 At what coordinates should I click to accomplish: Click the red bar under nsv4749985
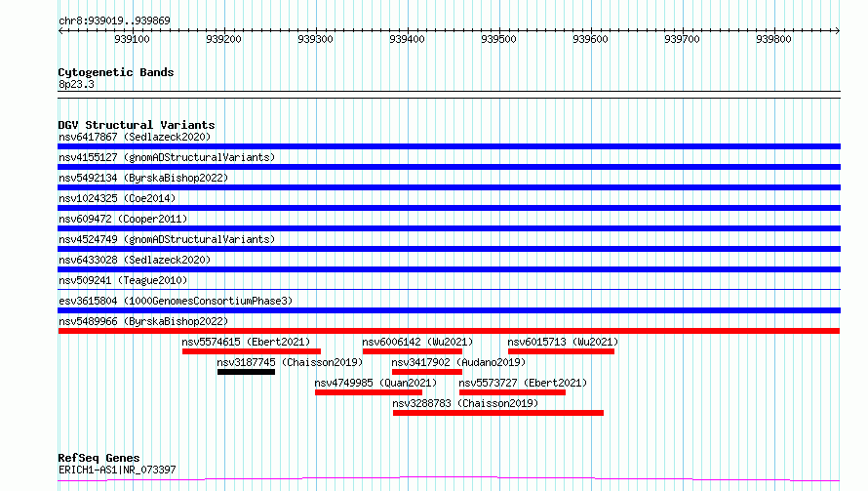(x=369, y=392)
